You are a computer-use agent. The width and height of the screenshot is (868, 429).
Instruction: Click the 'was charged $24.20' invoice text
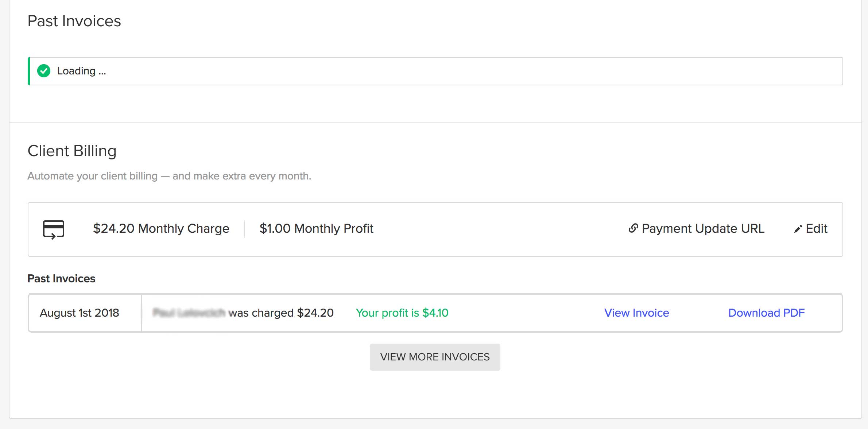click(281, 313)
